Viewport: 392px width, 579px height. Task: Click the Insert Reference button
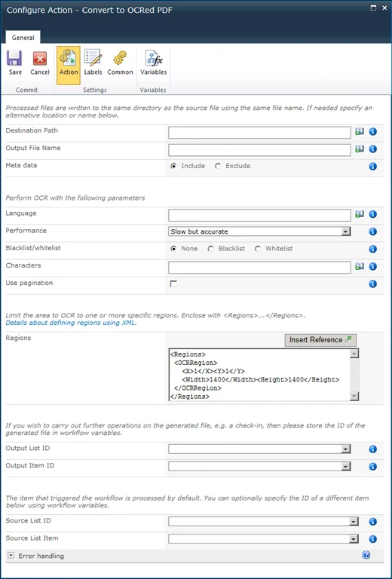tap(320, 340)
